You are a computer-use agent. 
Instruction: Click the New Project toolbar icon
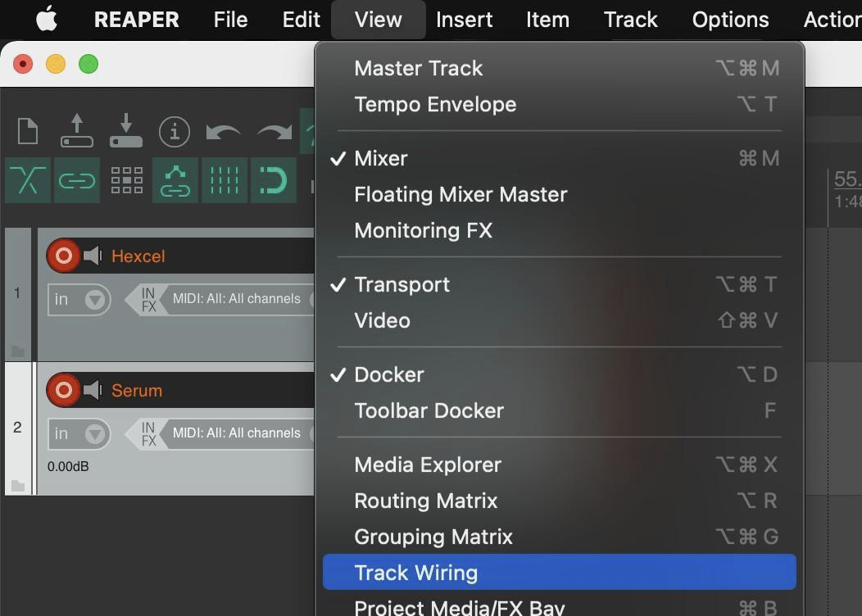tap(28, 131)
